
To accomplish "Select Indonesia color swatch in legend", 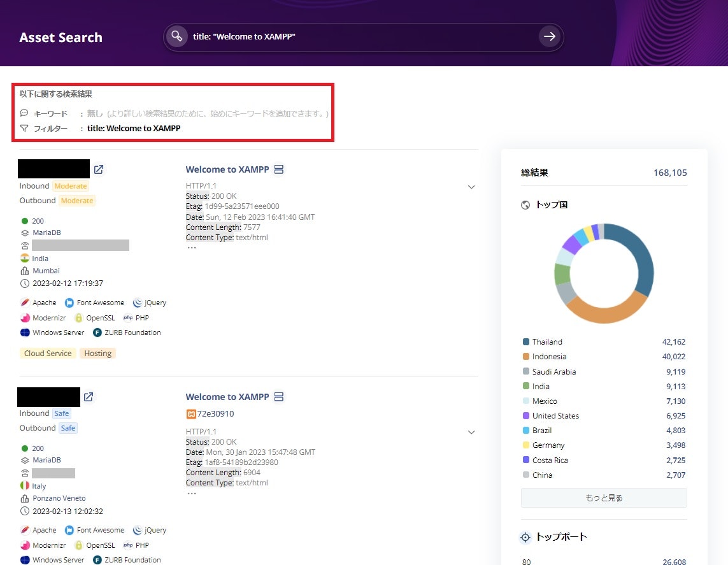I will click(x=526, y=357).
